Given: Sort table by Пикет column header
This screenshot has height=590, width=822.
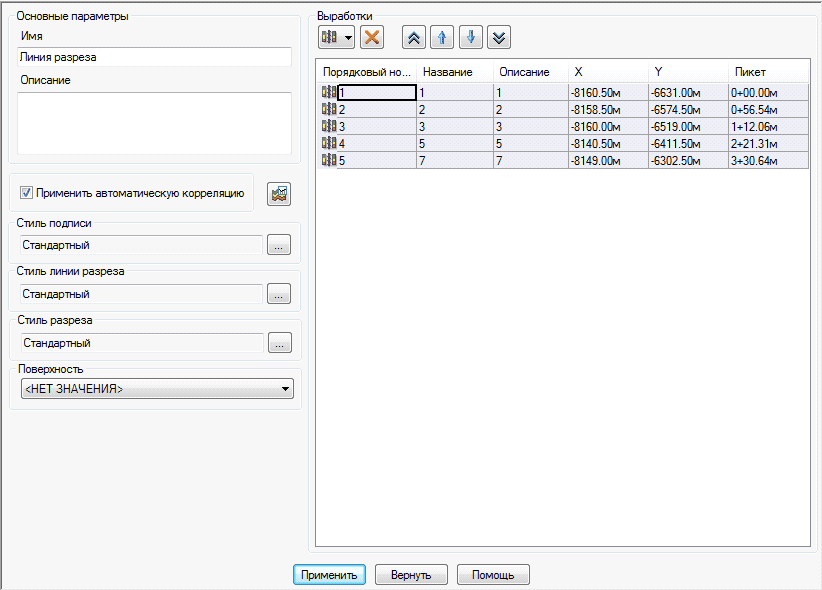Looking at the screenshot, I should point(767,72).
